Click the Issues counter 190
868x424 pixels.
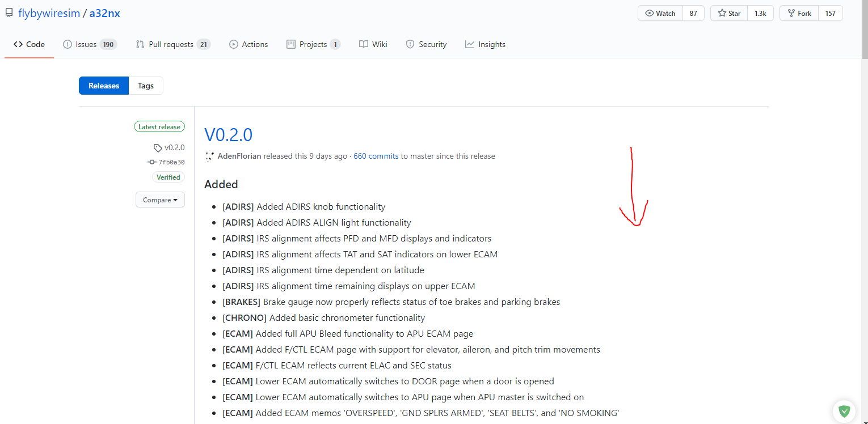pyautogui.click(x=108, y=44)
